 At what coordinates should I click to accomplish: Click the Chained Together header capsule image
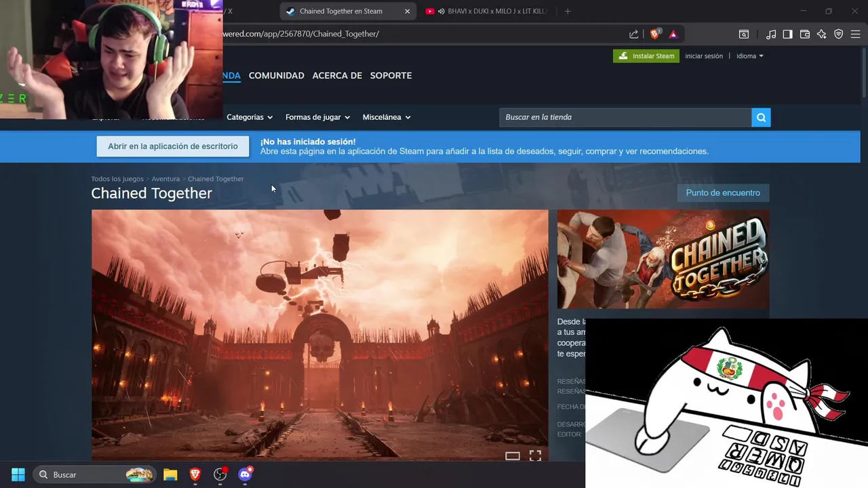(x=663, y=259)
